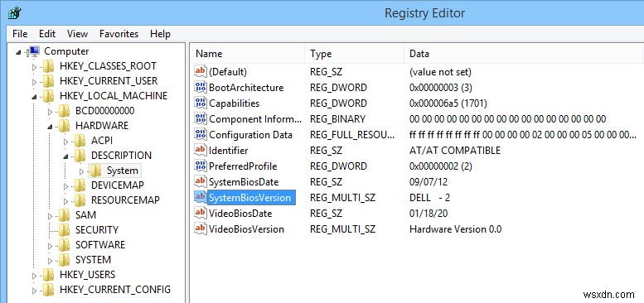The height and width of the screenshot is (303, 644).
Task: Open the Edit menu
Action: point(47,34)
